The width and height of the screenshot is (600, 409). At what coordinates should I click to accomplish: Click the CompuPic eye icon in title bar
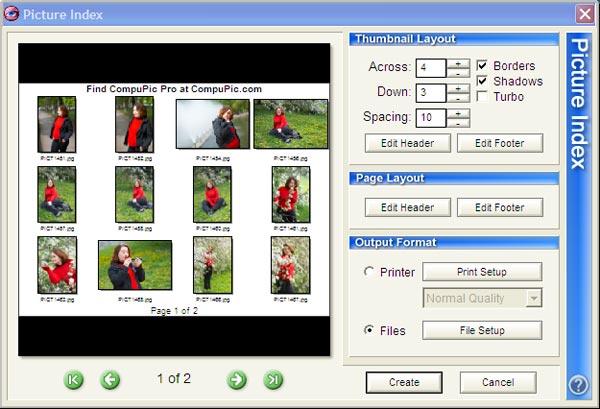point(11,14)
